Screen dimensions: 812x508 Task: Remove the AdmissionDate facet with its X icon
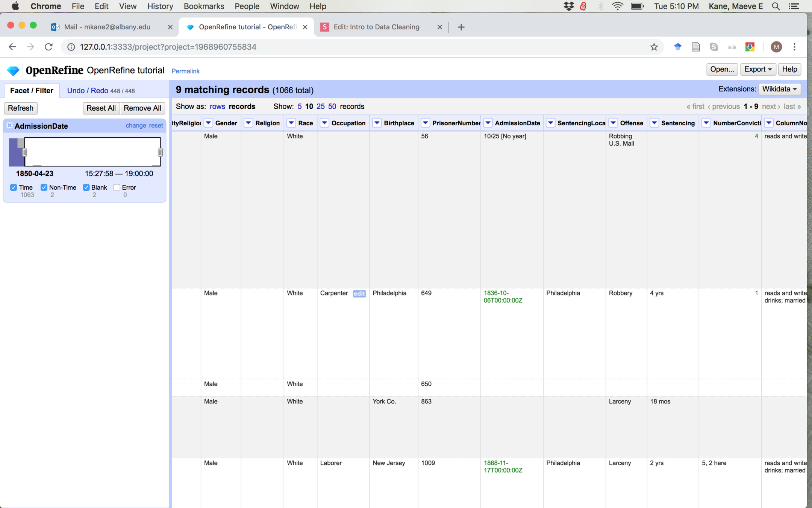pyautogui.click(x=10, y=126)
